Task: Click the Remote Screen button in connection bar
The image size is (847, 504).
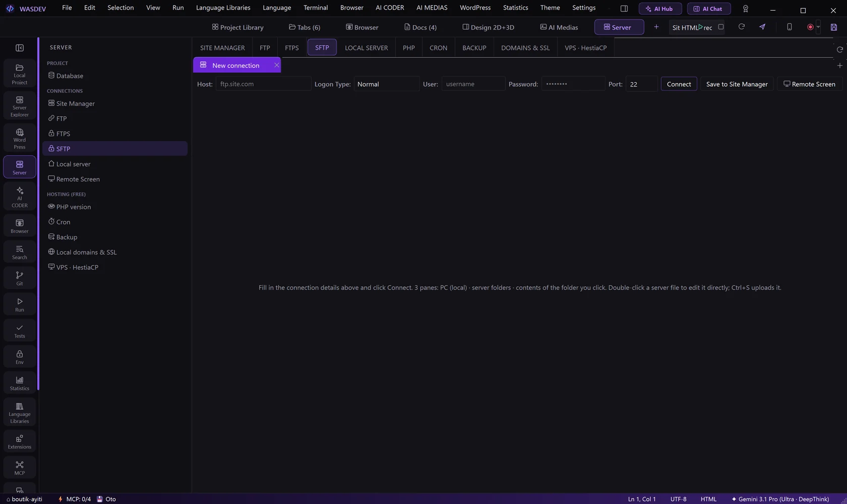Action: 810,84
